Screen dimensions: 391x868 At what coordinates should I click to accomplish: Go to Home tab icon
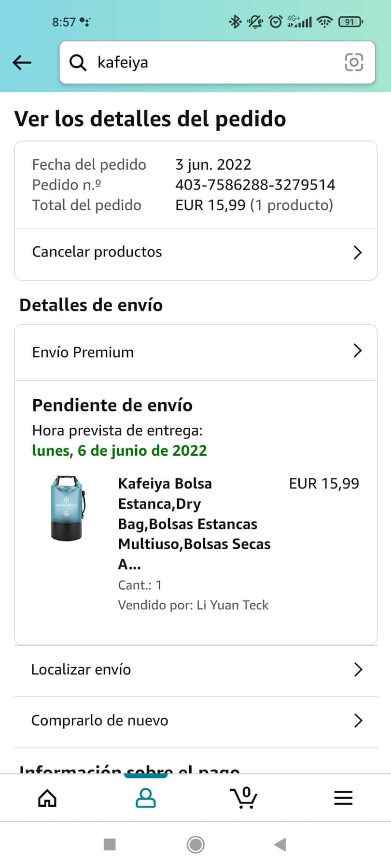47,798
